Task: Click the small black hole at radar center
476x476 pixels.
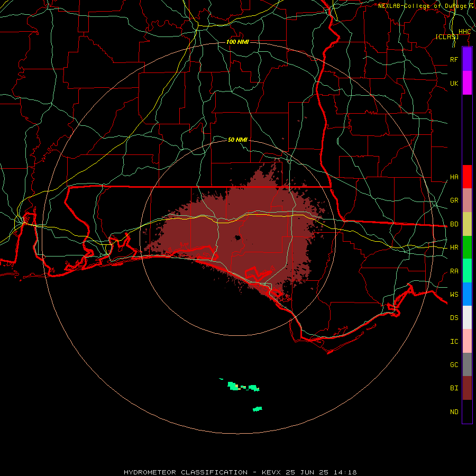Action: (x=237, y=237)
